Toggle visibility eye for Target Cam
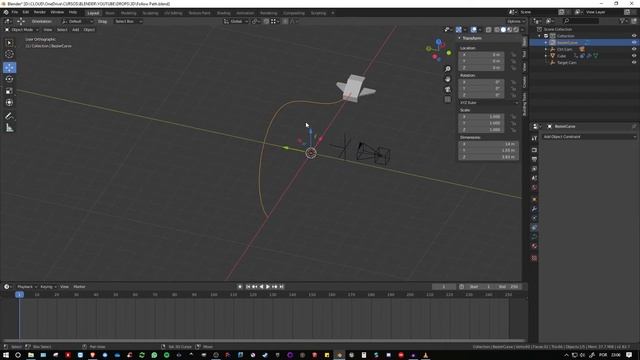640x360 pixels. [634, 62]
